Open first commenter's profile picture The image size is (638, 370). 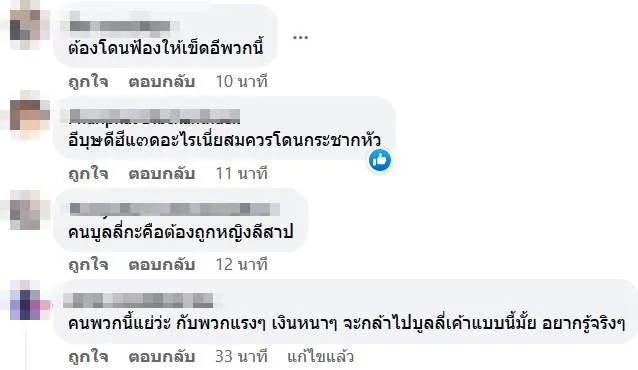coord(25,25)
